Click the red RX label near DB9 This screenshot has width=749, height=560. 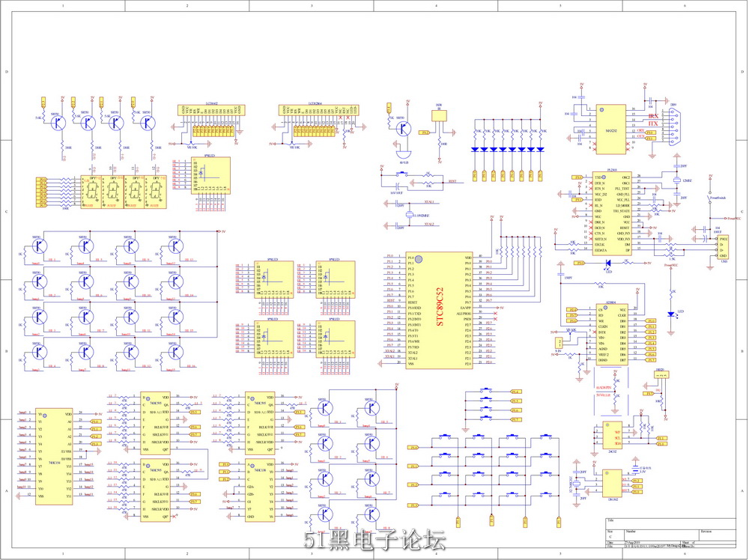pos(653,116)
